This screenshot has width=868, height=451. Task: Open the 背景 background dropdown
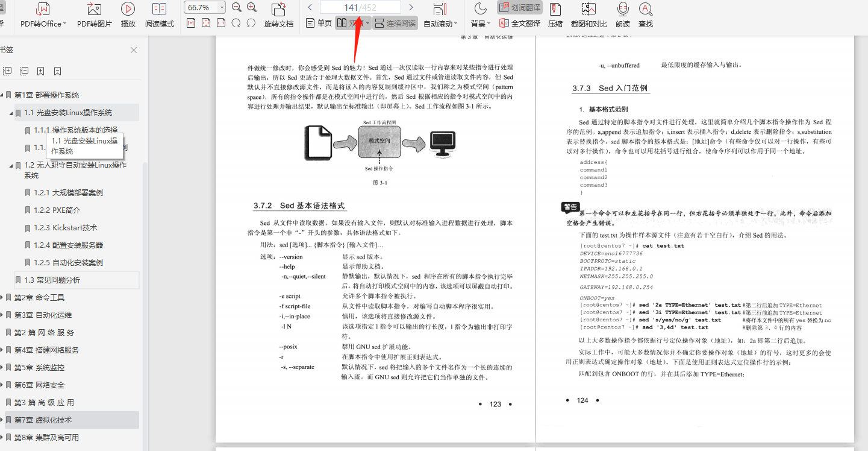[x=489, y=24]
